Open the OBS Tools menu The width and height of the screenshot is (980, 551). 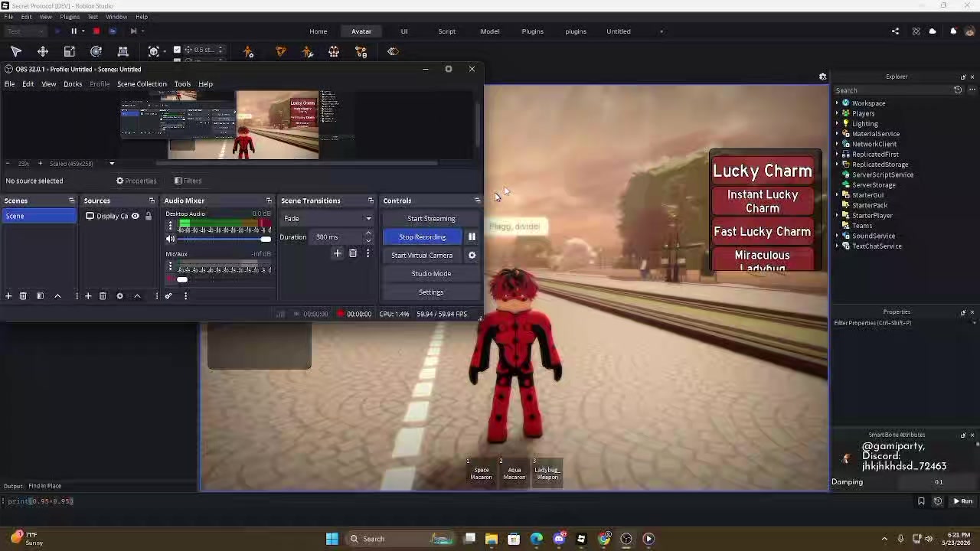point(182,84)
